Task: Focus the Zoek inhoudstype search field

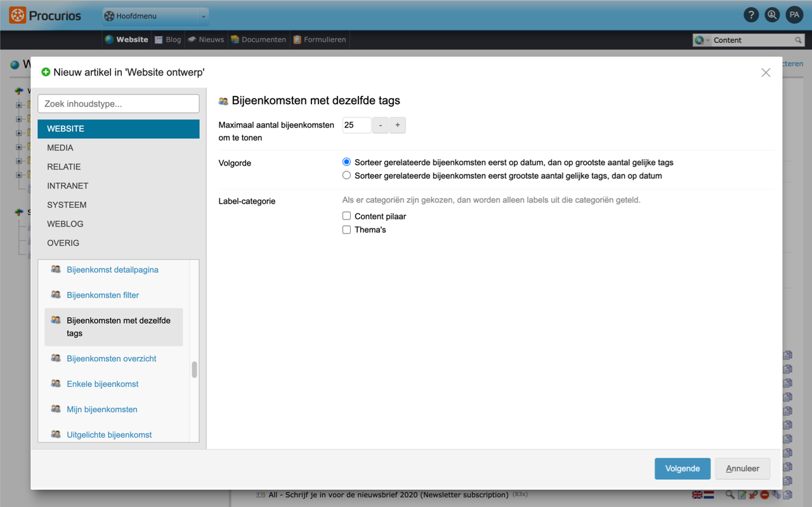Action: 119,103
